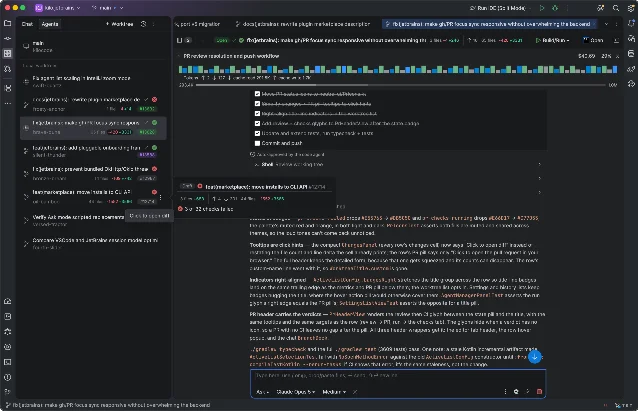Expand the Shell tool call row chevron
The height and width of the screenshot is (411, 638).
pyautogui.click(x=540, y=164)
